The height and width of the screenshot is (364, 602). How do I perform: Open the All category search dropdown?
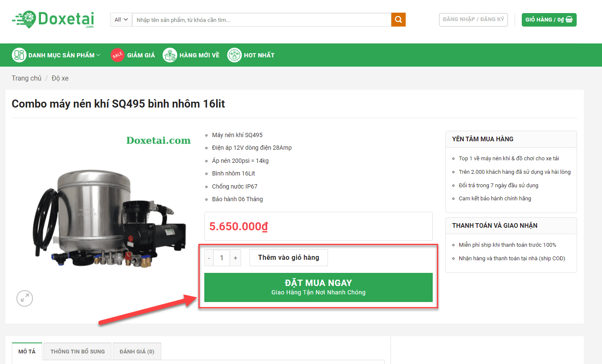point(121,20)
